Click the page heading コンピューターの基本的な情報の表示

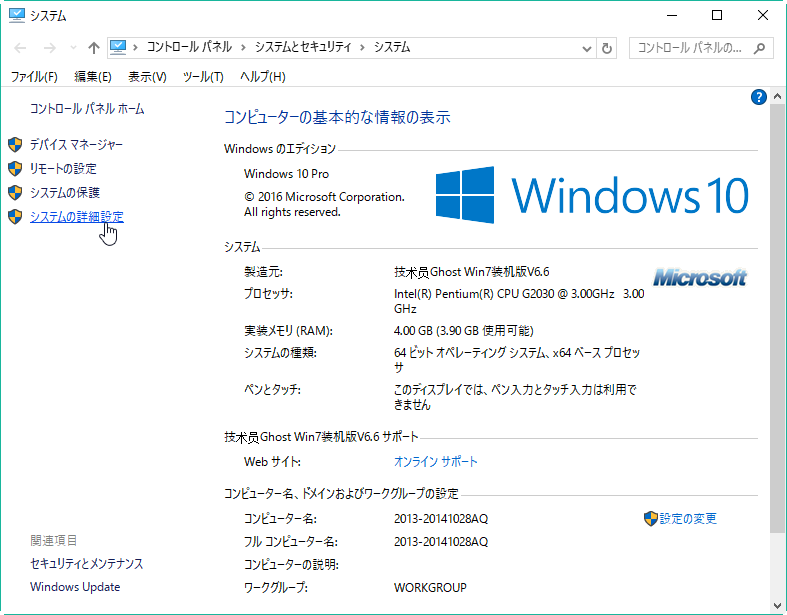(x=337, y=117)
